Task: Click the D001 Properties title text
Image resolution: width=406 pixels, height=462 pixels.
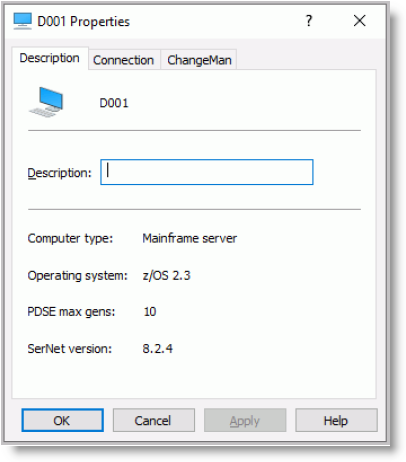Action: pyautogui.click(x=83, y=22)
